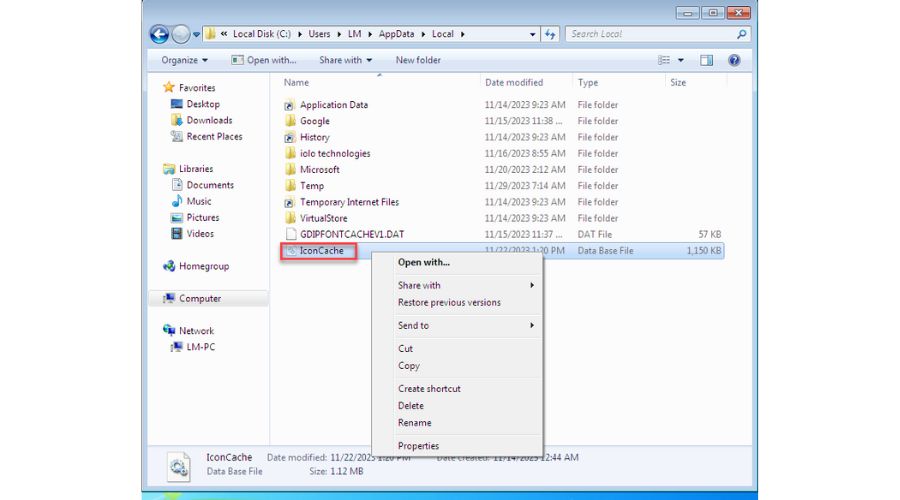Choose Restore previous versions

(449, 303)
